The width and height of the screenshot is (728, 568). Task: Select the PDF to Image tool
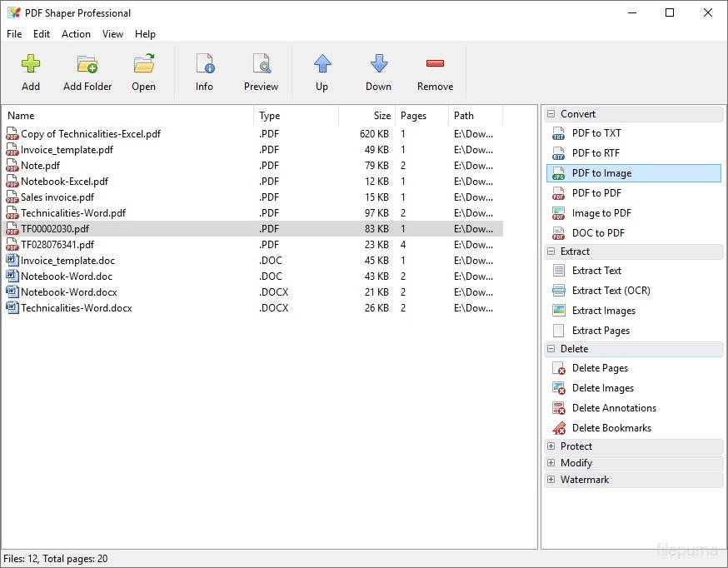tap(634, 173)
